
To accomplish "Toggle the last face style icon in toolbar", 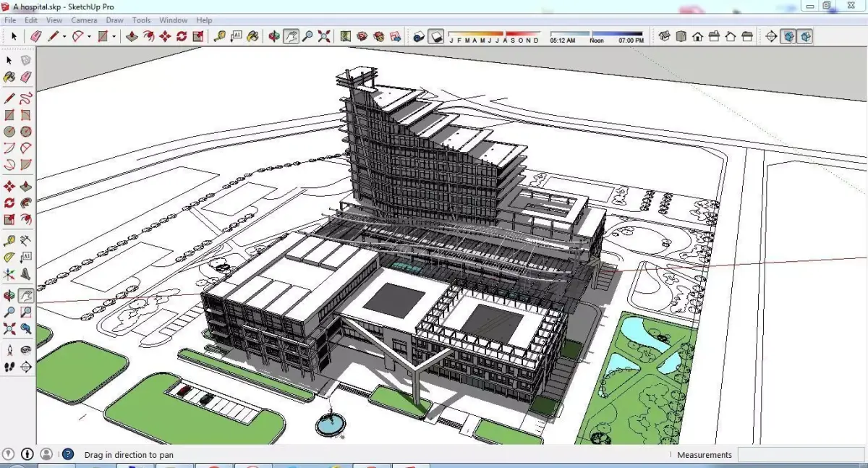I will pyautogui.click(x=805, y=36).
